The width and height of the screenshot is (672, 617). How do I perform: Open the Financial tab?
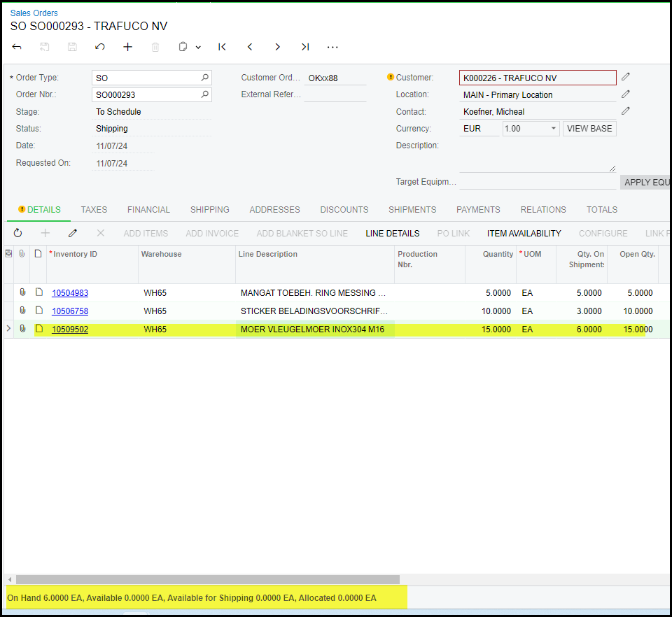[148, 209]
